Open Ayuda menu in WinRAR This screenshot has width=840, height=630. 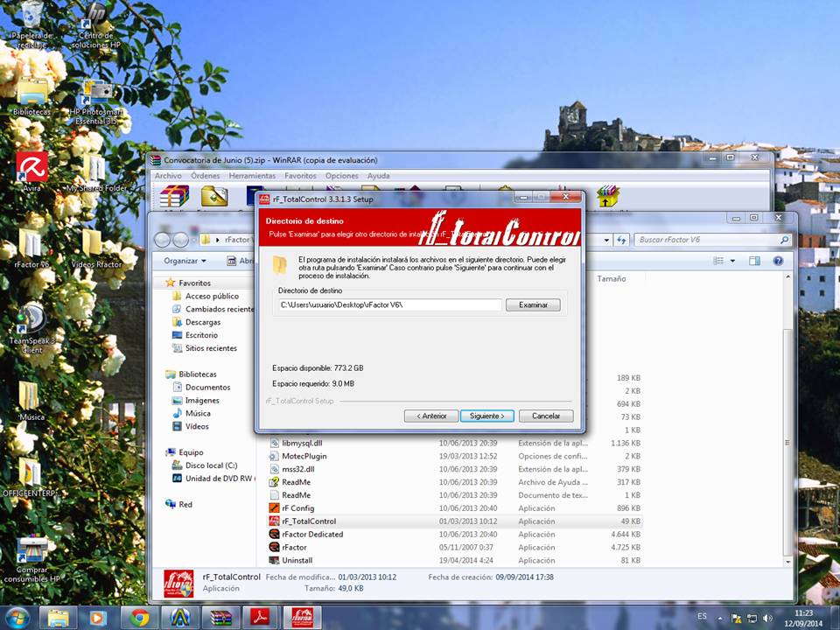(378, 176)
